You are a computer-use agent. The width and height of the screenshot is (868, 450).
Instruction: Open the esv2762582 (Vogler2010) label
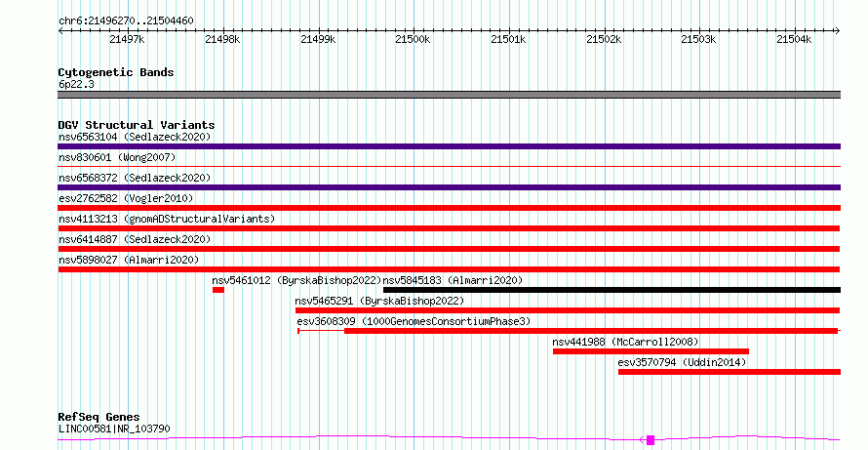coord(126,198)
